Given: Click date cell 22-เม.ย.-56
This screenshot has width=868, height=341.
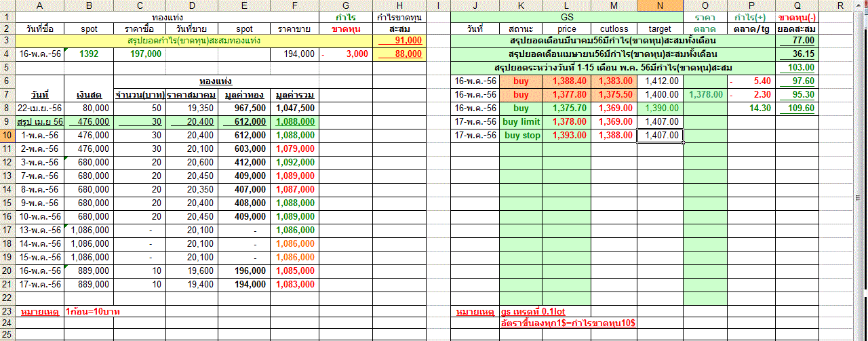Looking at the screenshot, I should [40, 108].
